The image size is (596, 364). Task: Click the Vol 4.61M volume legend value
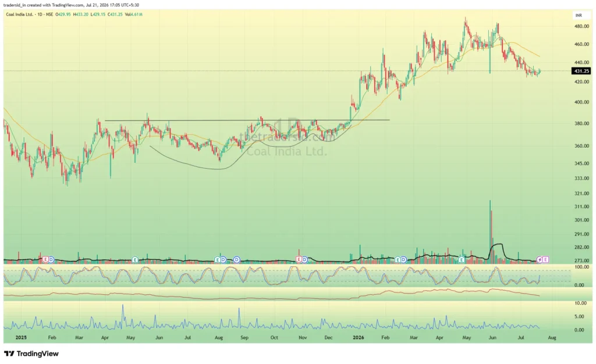click(134, 15)
